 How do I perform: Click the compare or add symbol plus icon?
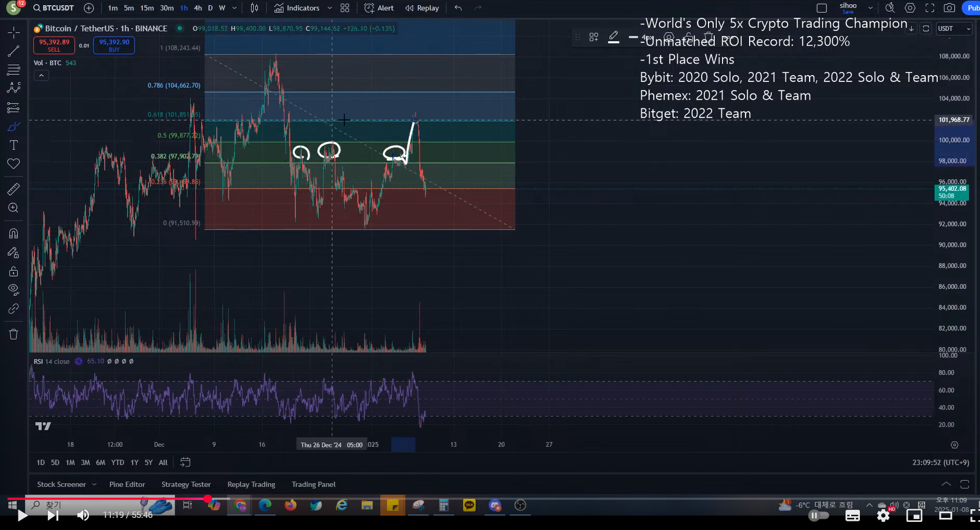pyautogui.click(x=88, y=8)
